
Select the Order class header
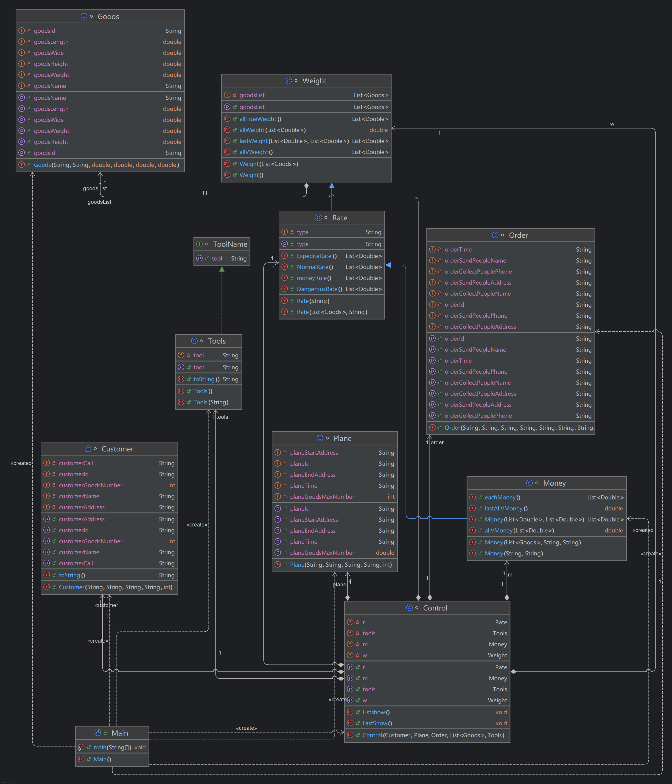pyautogui.click(x=518, y=235)
